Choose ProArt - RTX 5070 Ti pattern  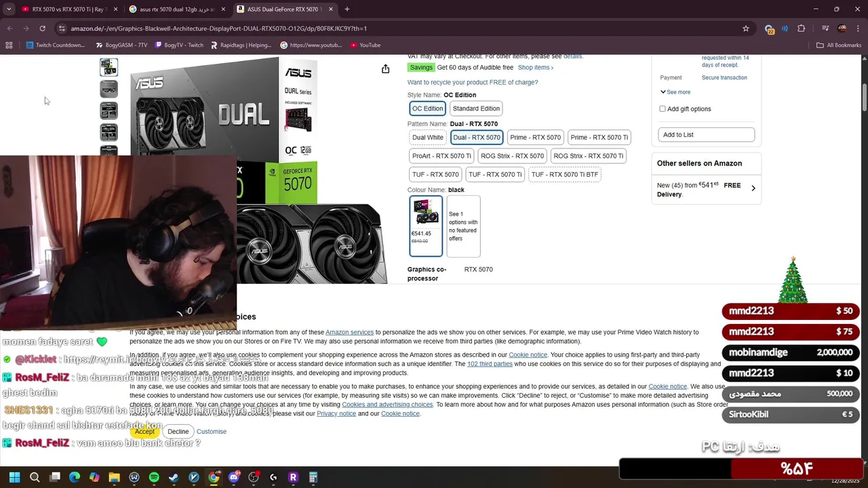click(x=441, y=156)
